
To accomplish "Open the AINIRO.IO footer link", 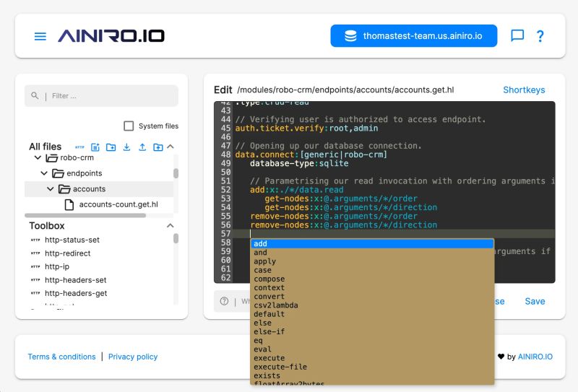I will point(535,357).
